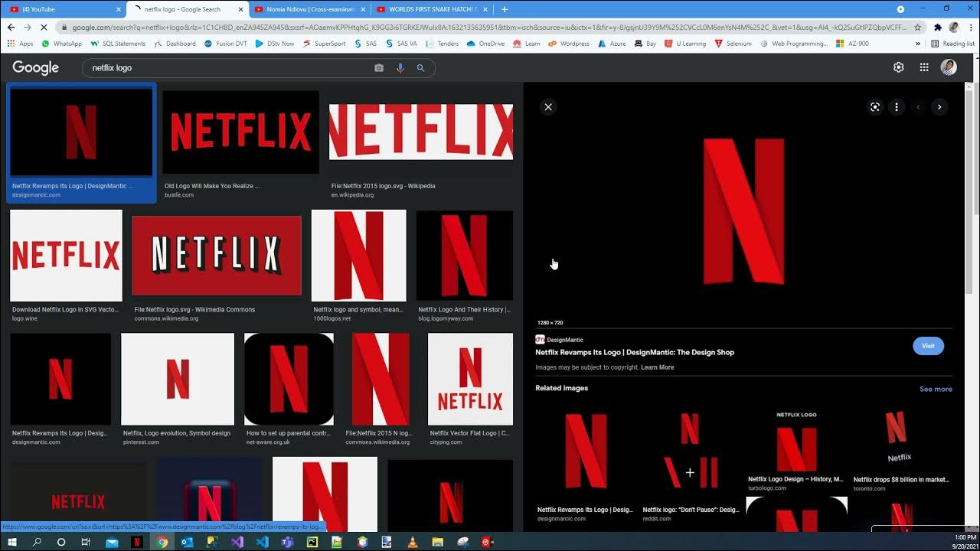Open the AZ-900 bookmark
The height and width of the screenshot is (551, 980).
click(x=853, y=44)
